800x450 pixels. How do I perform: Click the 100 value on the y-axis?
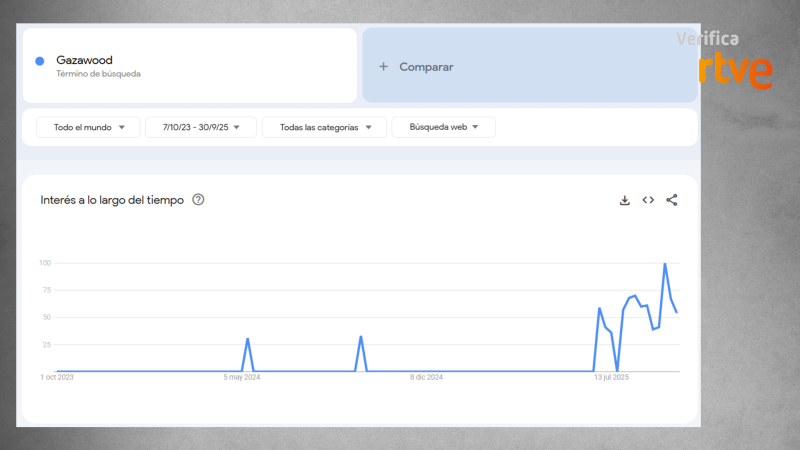(45, 263)
